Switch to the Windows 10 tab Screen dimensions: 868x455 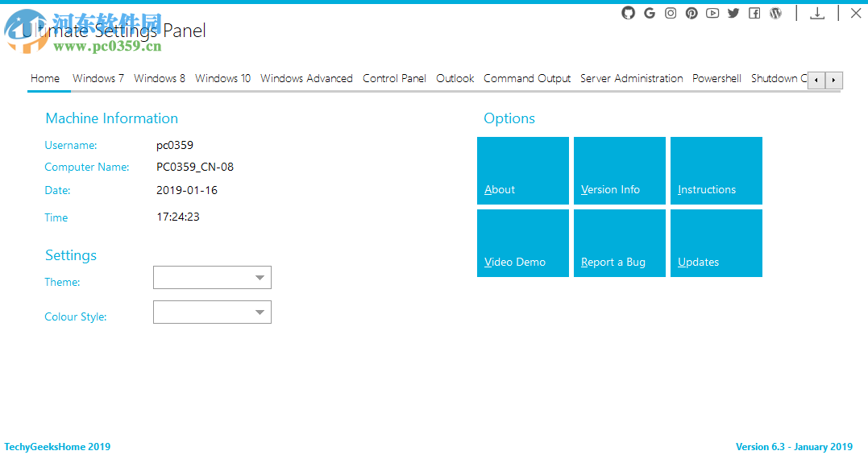tap(222, 78)
